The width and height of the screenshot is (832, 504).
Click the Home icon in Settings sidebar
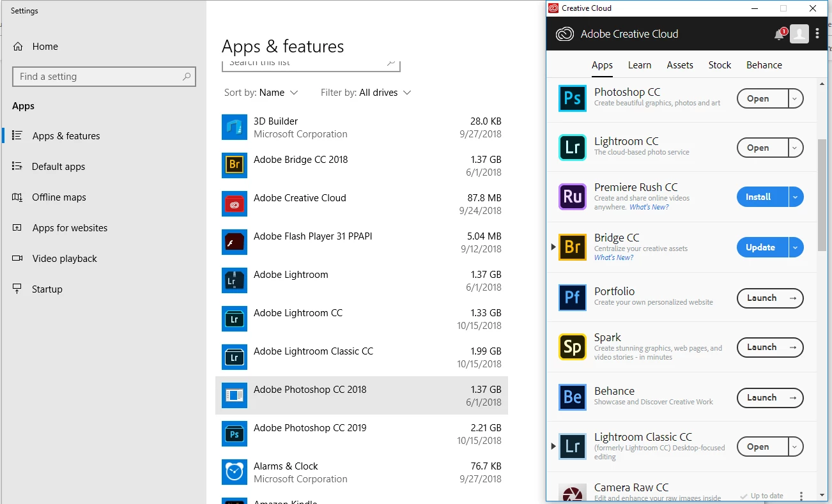tap(18, 47)
